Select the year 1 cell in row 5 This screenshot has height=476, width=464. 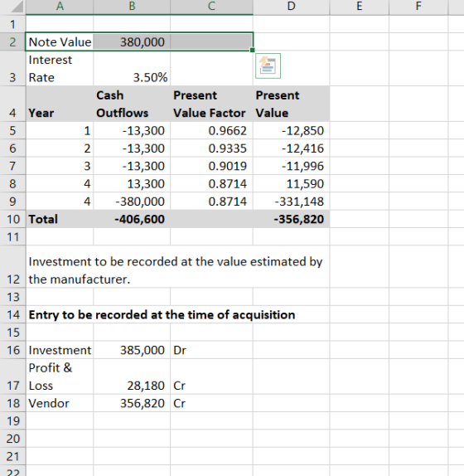tap(60, 130)
